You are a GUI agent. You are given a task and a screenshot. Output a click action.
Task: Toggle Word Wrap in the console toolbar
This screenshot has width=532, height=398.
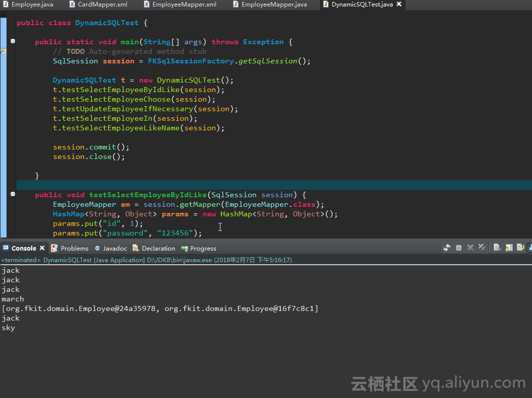(x=520, y=248)
